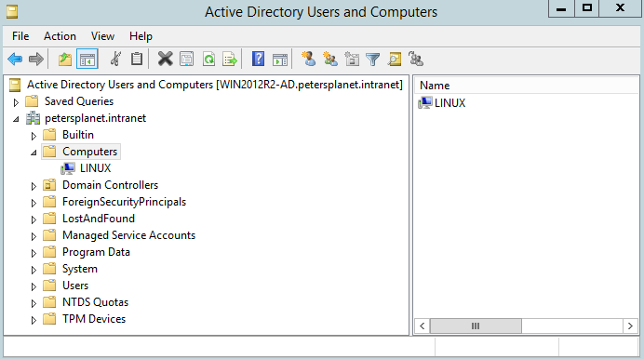
Task: Select the TPM Devices label
Action: 94,319
